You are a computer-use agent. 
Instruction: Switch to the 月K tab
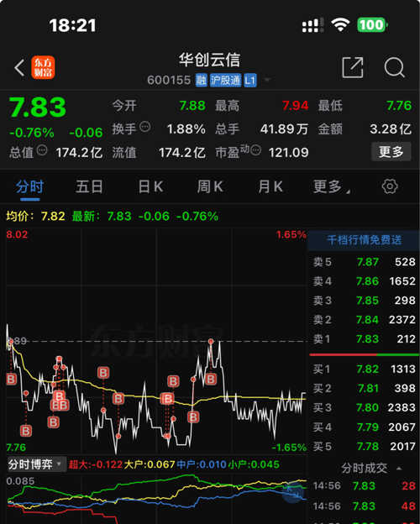click(270, 186)
